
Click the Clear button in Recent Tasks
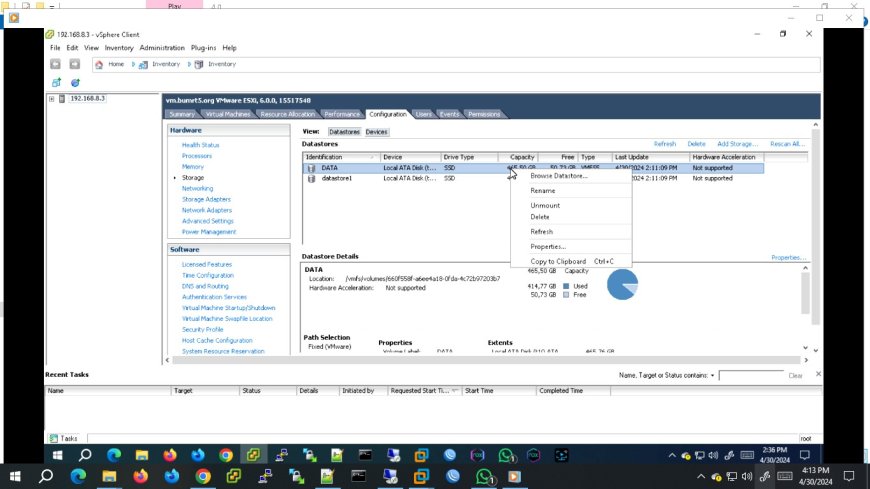pos(795,376)
